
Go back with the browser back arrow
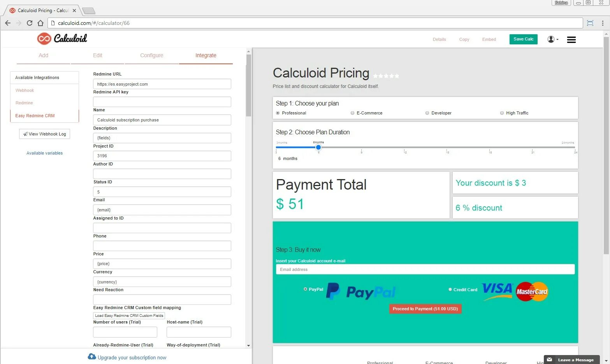click(x=8, y=23)
